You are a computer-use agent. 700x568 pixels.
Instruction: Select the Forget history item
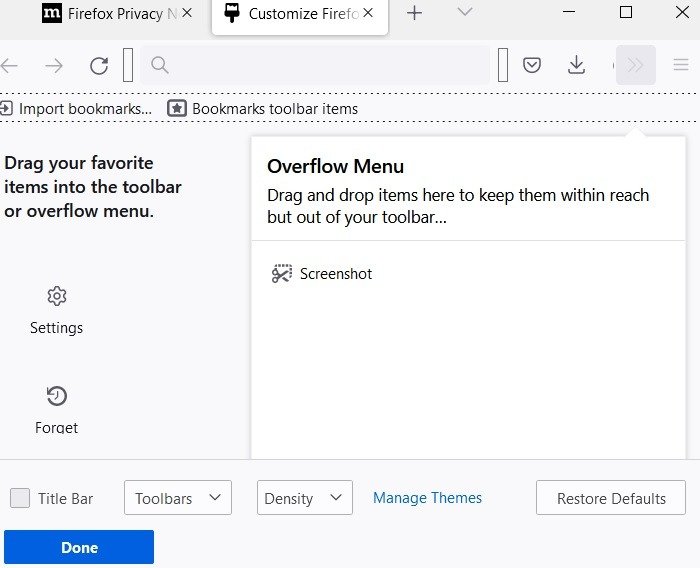57,410
